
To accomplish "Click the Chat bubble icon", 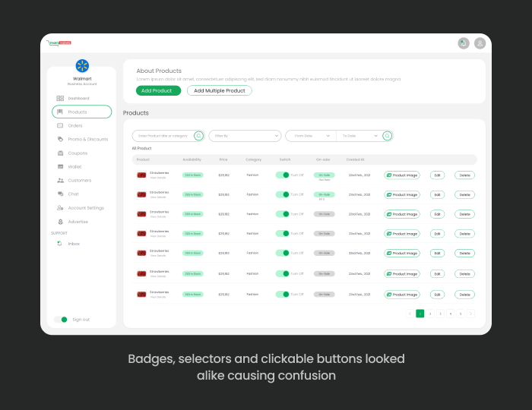I will 60,194.
